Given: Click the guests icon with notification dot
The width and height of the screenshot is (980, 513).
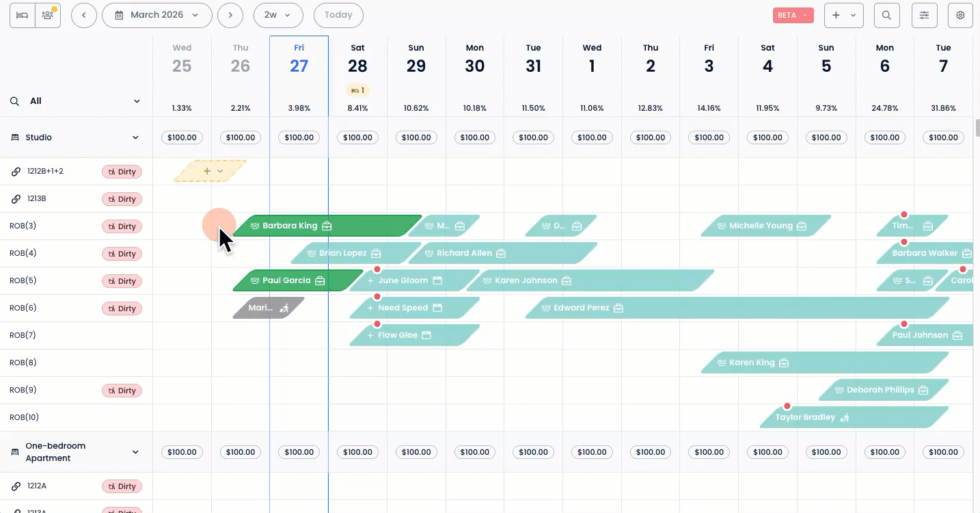Looking at the screenshot, I should (x=46, y=14).
